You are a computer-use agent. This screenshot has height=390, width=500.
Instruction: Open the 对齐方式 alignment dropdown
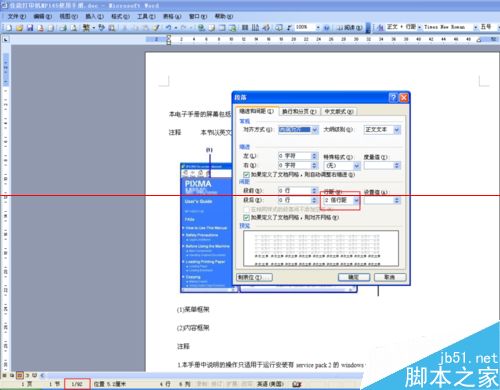tap(315, 130)
